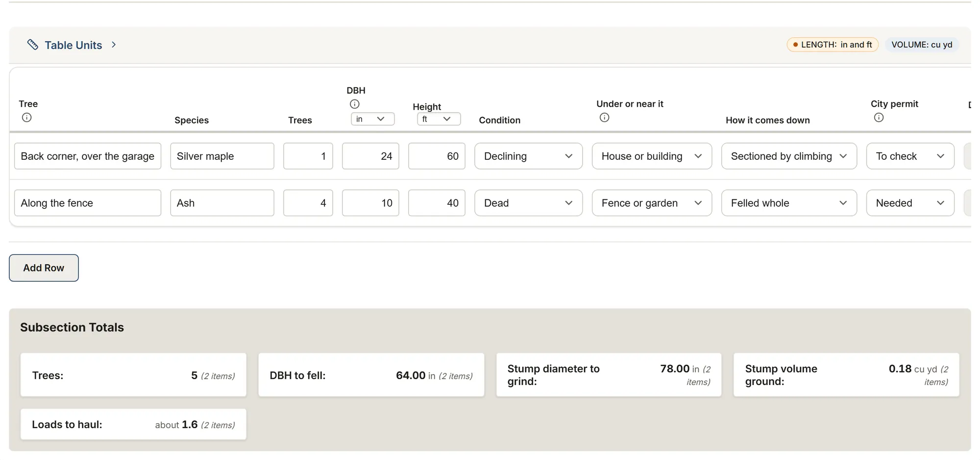Open the Needed permit dropdown
Screen dimensions: 980x460
(910, 203)
